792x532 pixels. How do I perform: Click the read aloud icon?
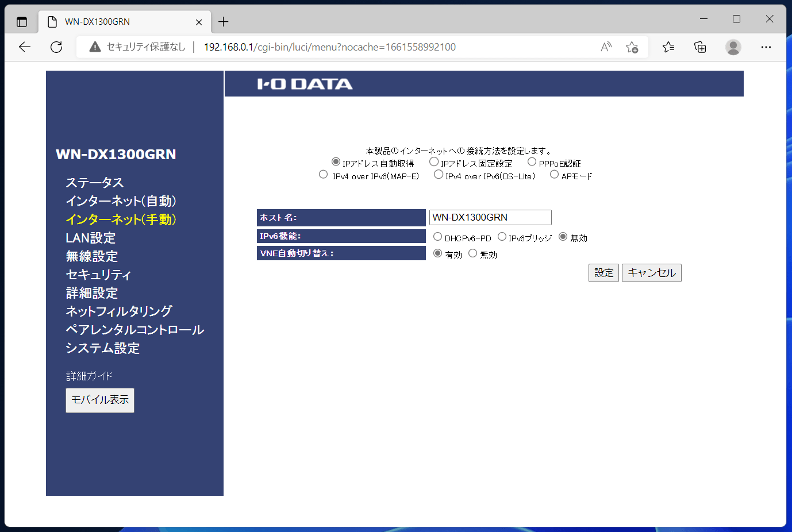click(x=606, y=47)
